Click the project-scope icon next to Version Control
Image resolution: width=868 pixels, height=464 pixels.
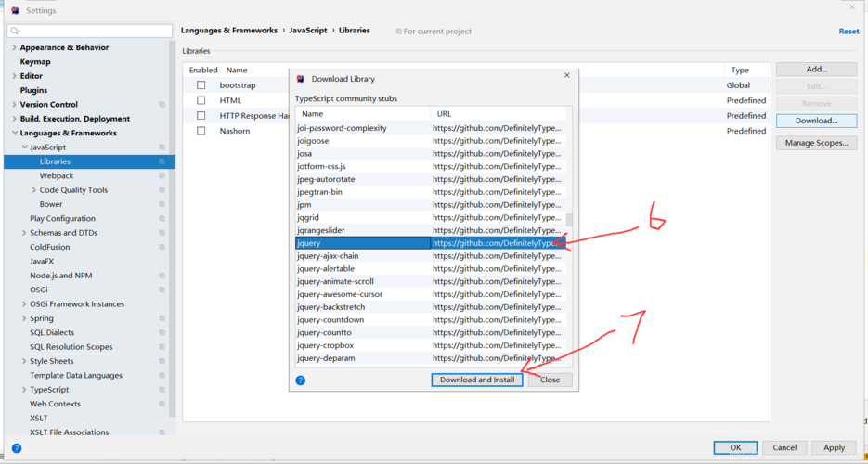point(162,105)
